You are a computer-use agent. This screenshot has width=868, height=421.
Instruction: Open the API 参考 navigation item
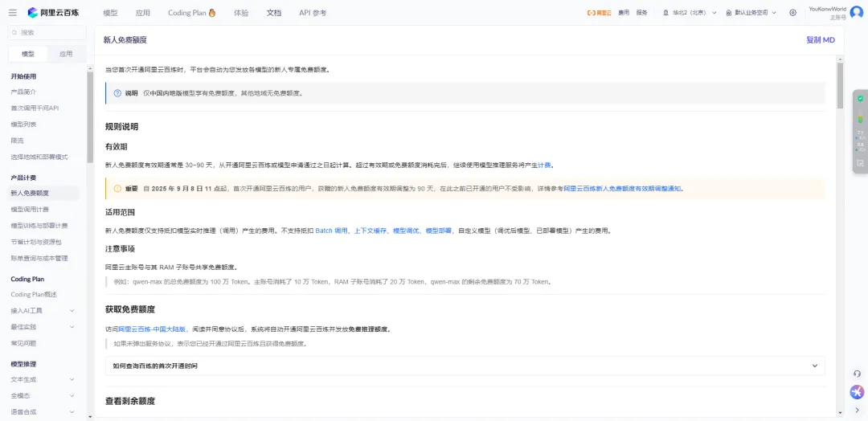(x=312, y=13)
